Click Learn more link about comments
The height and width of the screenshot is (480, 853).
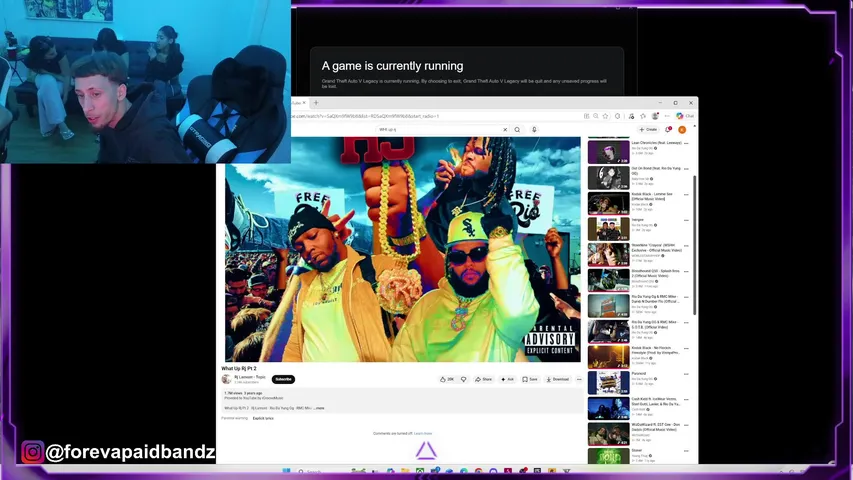[x=423, y=434]
